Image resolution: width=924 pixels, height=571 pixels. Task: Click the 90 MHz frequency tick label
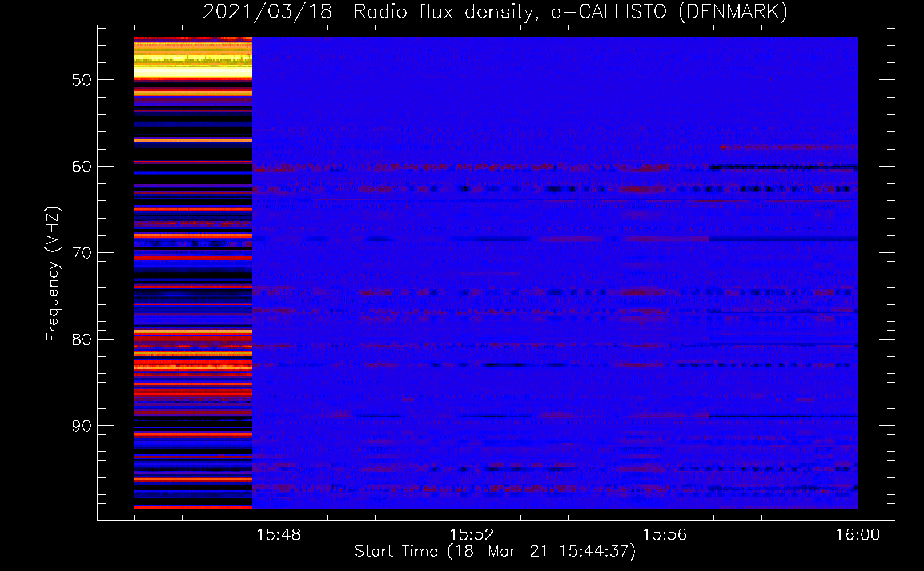(x=82, y=426)
